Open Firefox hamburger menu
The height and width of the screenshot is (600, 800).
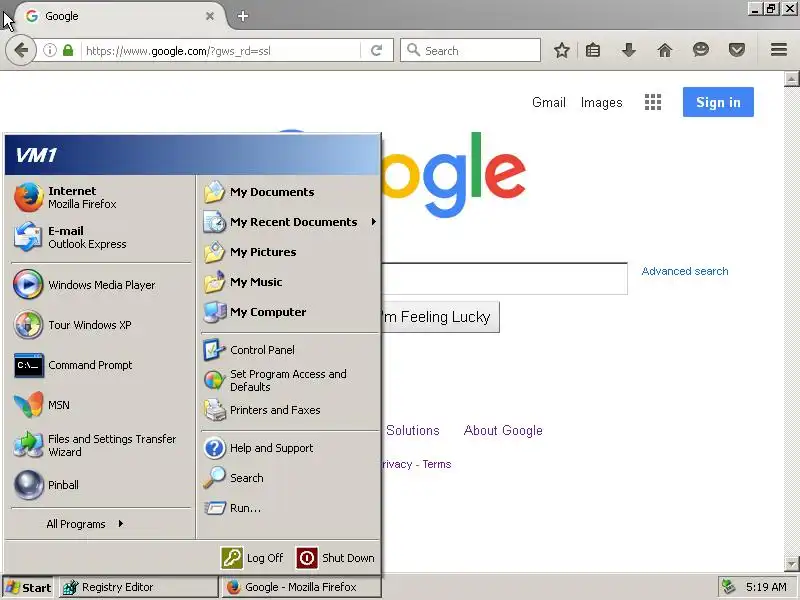click(779, 50)
